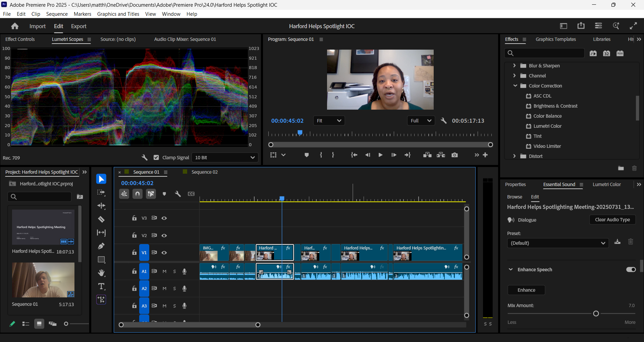Click the Effects panel search field
This screenshot has height=342, width=644.
[545, 53]
